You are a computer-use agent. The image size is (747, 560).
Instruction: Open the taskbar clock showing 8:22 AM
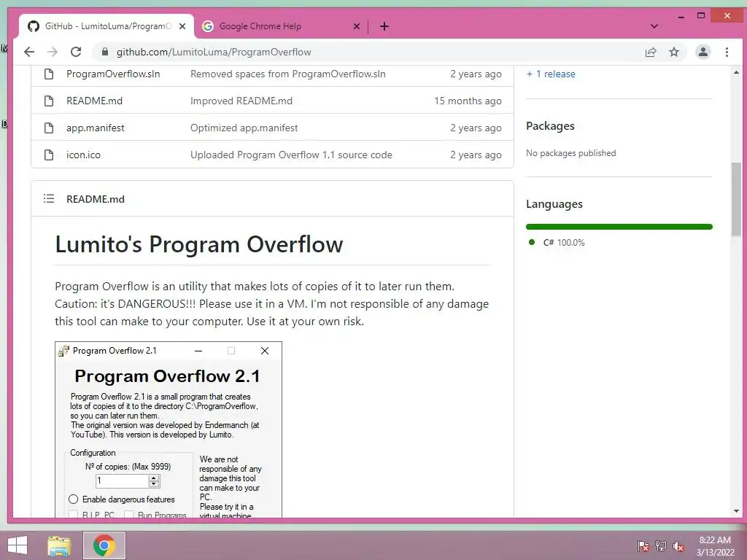pos(715,545)
